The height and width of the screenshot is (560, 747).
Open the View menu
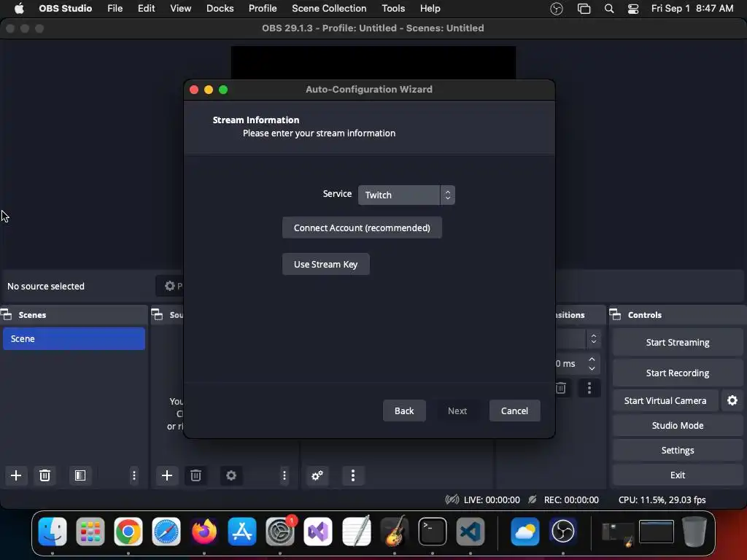[181, 9]
